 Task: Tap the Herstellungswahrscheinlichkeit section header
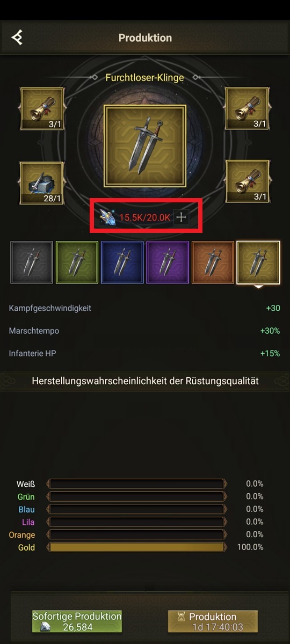click(x=145, y=381)
